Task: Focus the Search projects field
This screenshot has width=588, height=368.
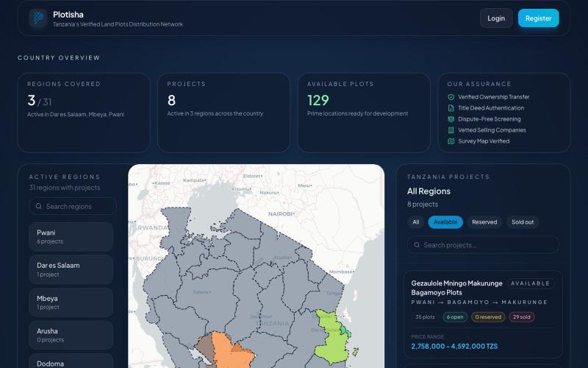Action: coord(483,245)
